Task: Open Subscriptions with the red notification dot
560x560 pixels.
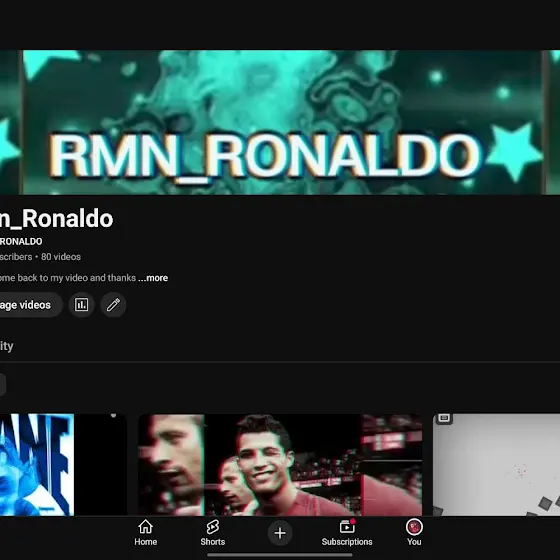Action: [347, 533]
